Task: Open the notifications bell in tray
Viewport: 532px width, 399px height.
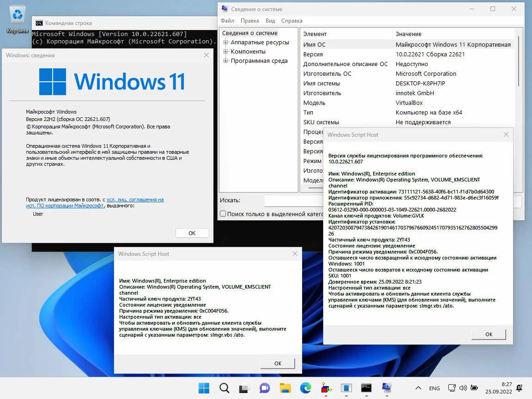Action: [519, 388]
